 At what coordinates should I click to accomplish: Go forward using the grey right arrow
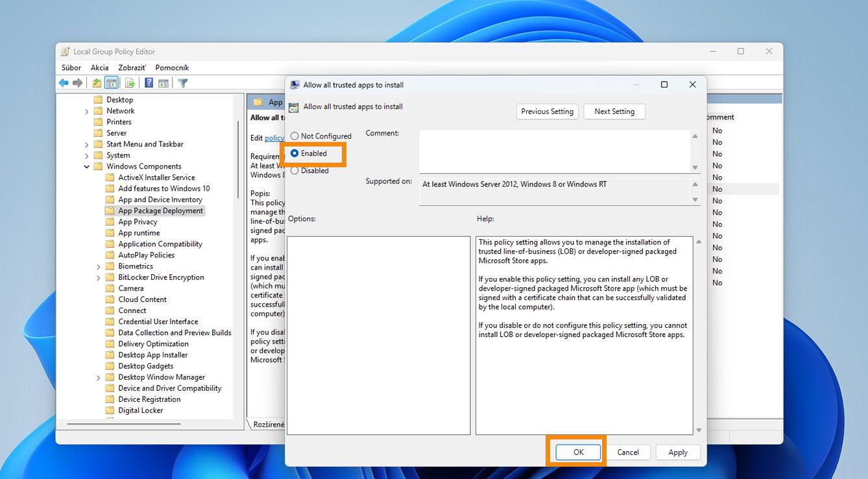(x=78, y=83)
